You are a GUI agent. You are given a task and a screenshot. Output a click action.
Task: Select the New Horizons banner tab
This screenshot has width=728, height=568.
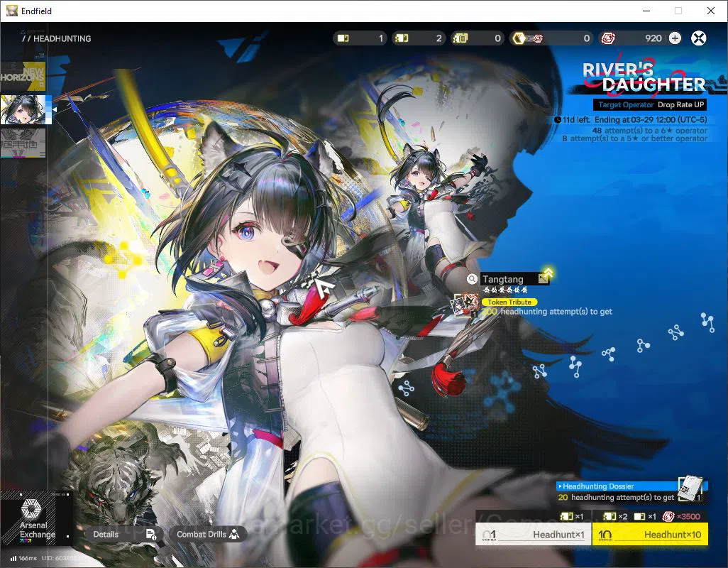[23, 76]
